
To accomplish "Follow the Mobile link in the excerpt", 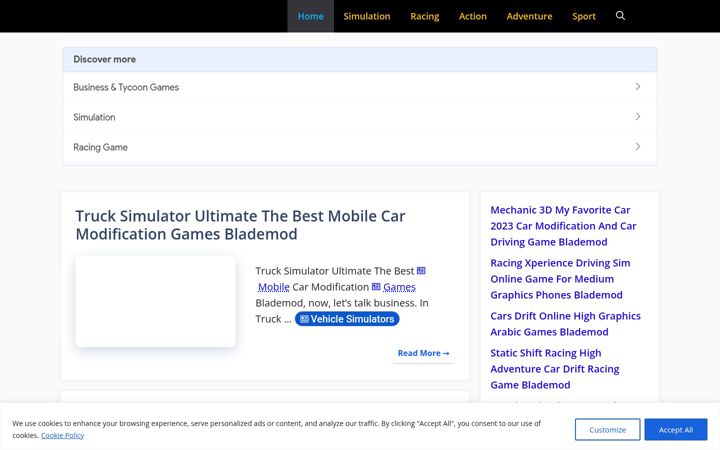I will tap(274, 287).
